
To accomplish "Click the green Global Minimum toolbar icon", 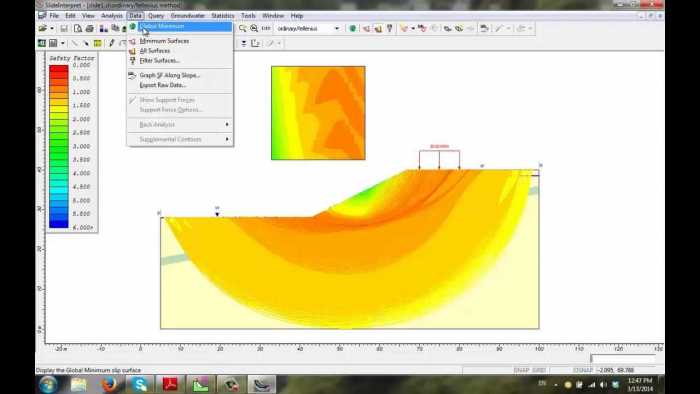I will (x=353, y=29).
